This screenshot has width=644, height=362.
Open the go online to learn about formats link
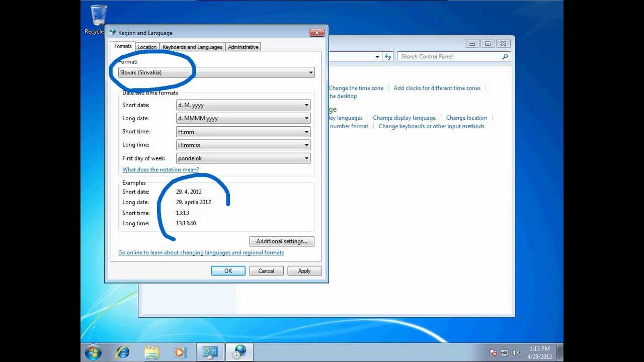coord(201,253)
